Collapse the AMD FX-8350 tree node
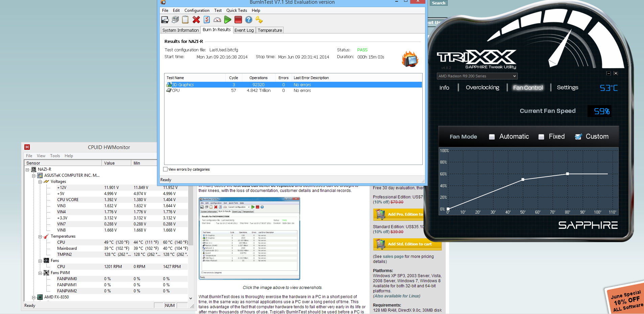644x314 pixels. 34,297
